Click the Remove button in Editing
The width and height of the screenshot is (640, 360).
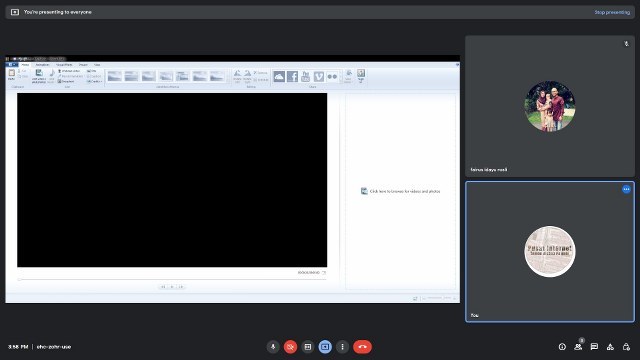point(260,73)
